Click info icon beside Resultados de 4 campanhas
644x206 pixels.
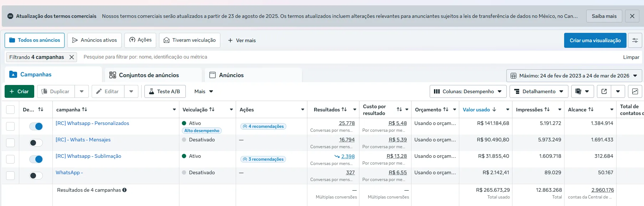124,190
